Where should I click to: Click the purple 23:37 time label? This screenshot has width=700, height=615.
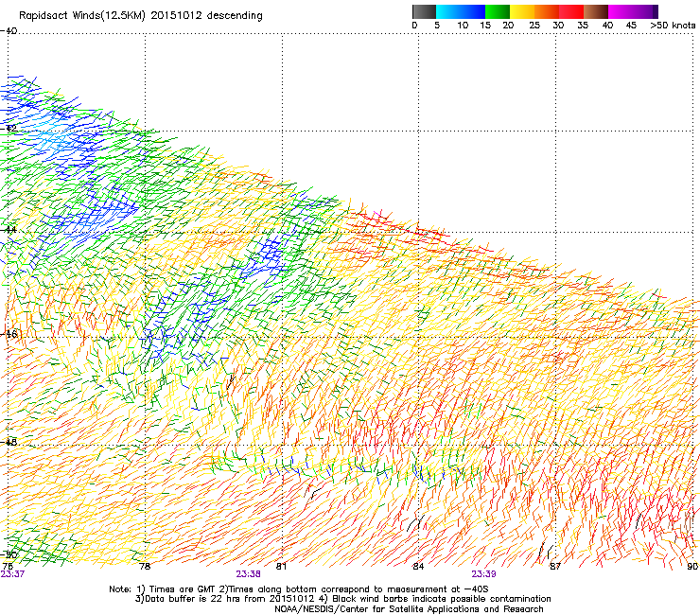click(x=12, y=574)
